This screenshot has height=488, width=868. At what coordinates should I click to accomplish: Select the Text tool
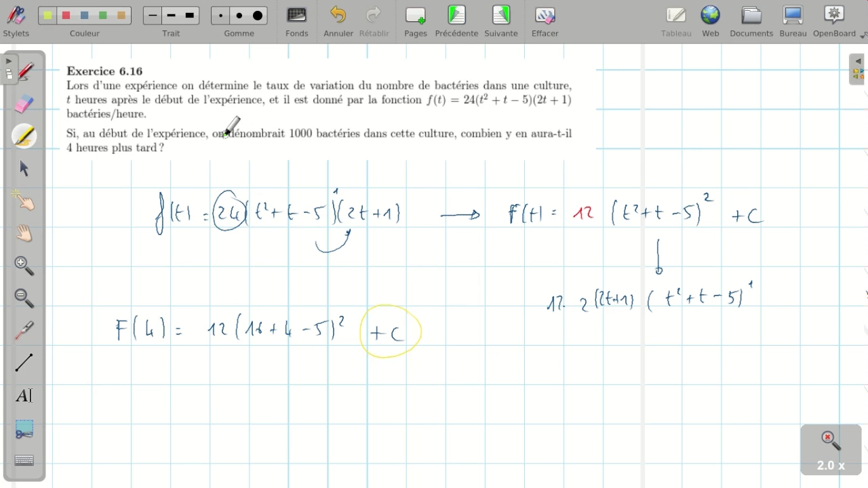pos(24,396)
